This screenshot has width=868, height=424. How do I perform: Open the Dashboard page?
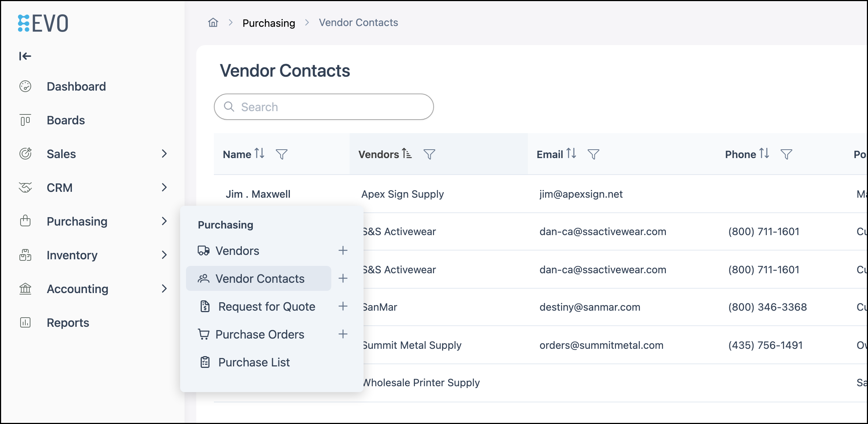76,87
